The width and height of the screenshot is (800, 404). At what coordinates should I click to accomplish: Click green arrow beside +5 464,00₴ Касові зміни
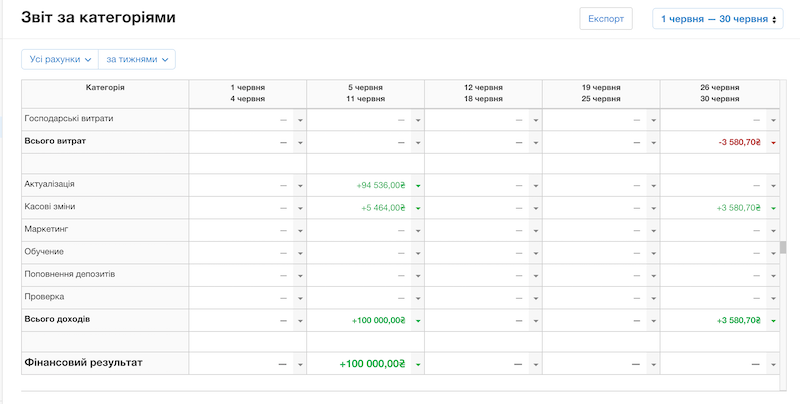pos(418,208)
